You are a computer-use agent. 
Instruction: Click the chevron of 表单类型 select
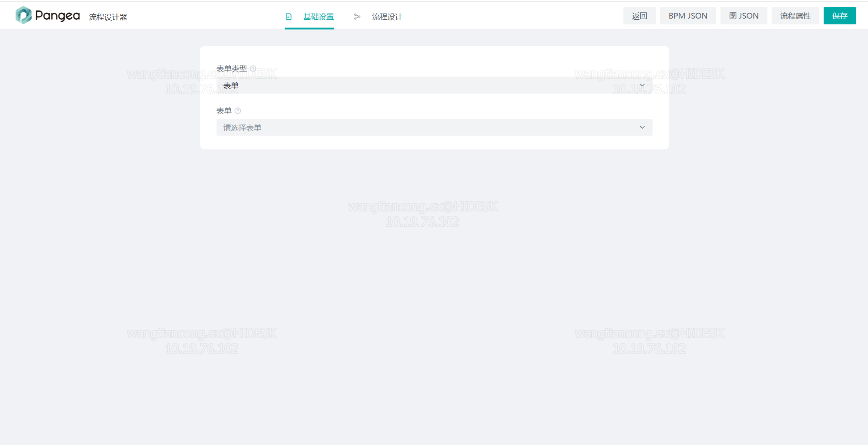coord(642,85)
